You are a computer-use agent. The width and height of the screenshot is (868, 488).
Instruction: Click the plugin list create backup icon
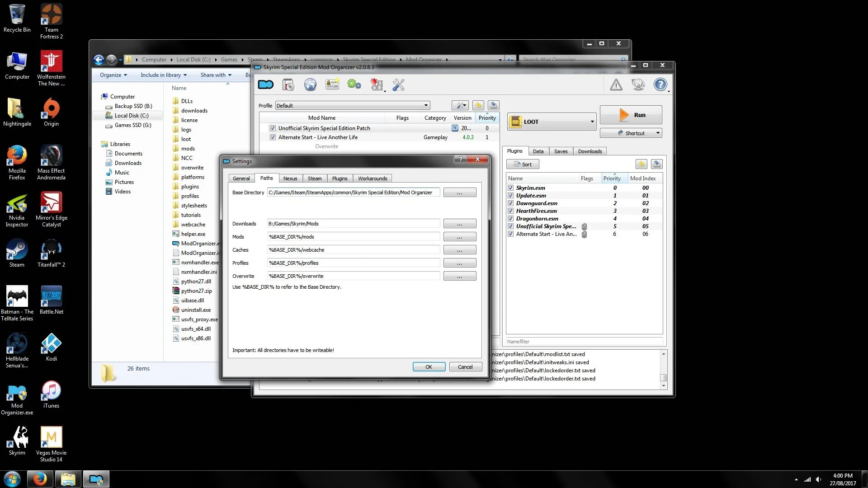[x=657, y=164]
